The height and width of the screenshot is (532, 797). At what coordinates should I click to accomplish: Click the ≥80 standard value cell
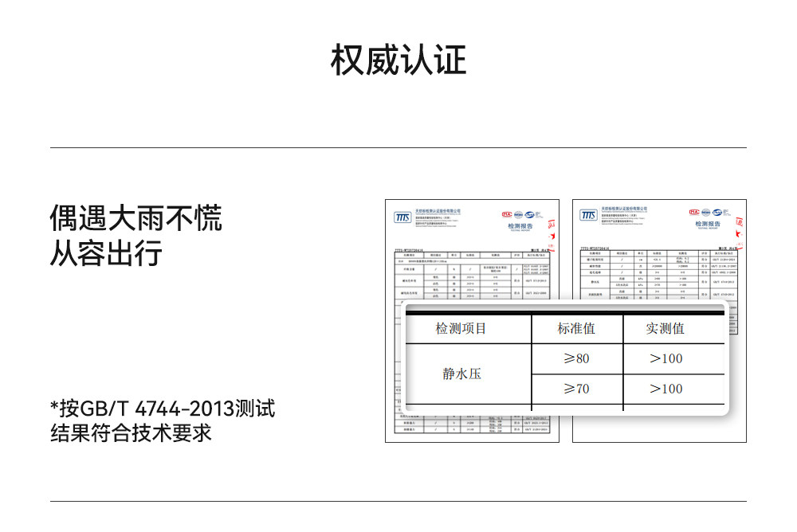point(576,358)
